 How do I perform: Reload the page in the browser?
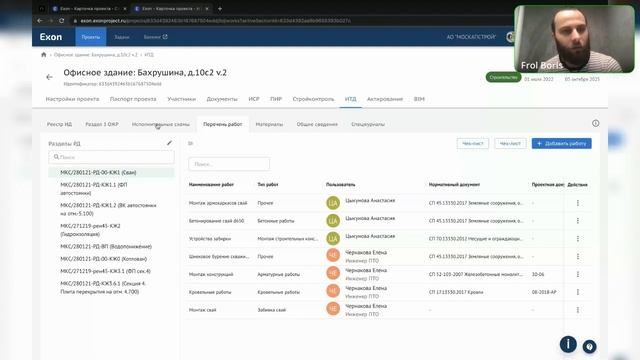62,20
